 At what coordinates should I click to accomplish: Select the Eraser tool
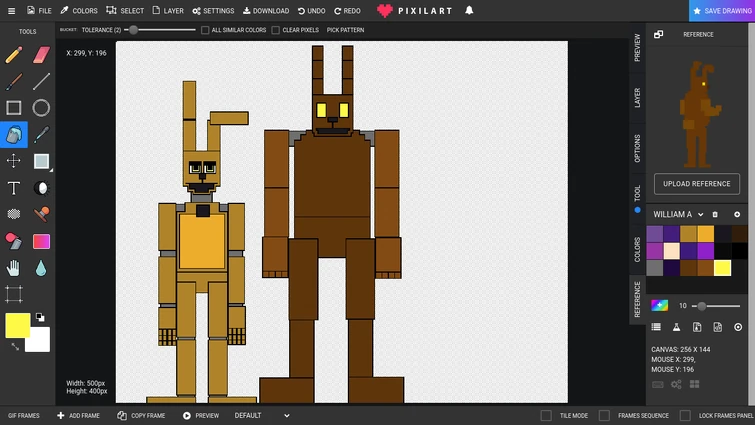tap(41, 55)
